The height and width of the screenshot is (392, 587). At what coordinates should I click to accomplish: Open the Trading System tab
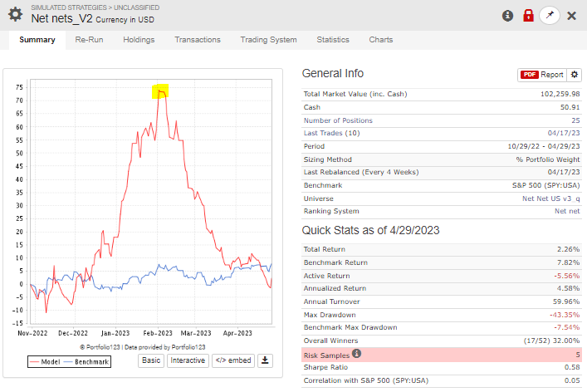[x=268, y=40]
